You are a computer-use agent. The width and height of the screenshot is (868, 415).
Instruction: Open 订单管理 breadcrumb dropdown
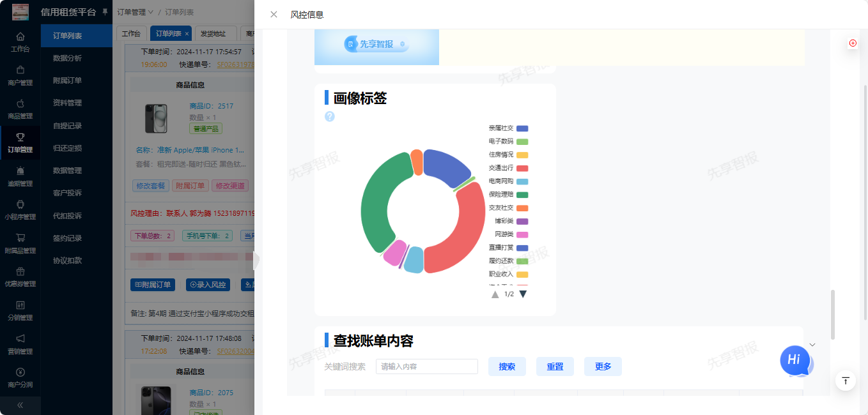(136, 12)
